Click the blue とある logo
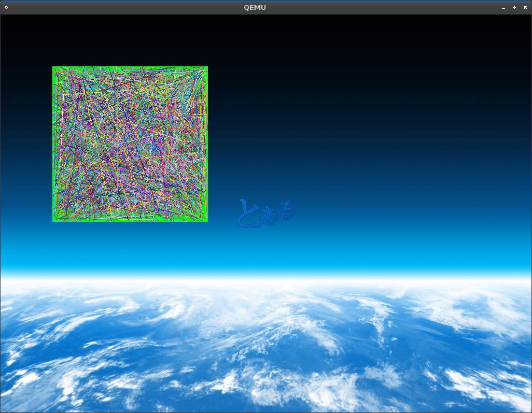The width and height of the screenshot is (532, 413). point(265,213)
